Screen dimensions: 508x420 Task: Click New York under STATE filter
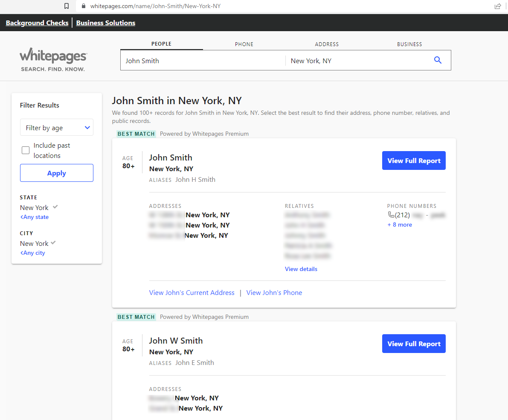coord(34,207)
